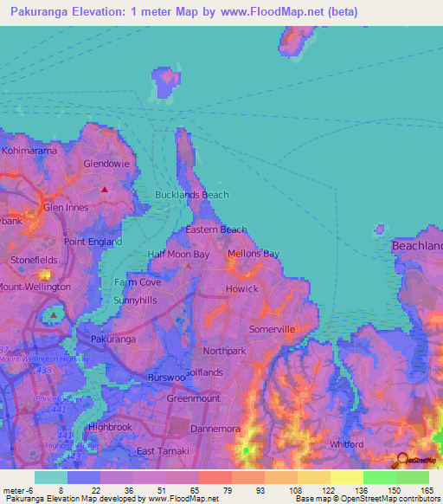Click the Glen Innes map label
Screen dimensions: 443x504
tap(66, 207)
